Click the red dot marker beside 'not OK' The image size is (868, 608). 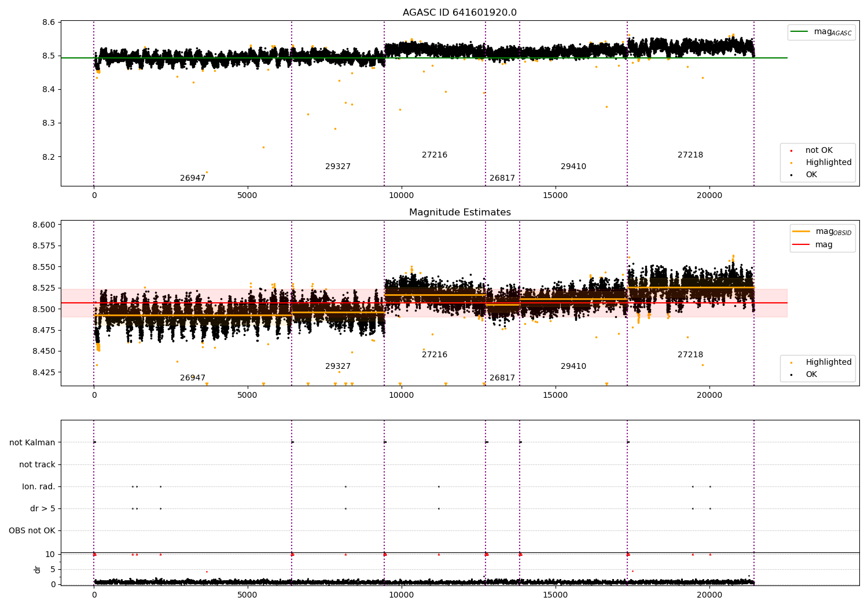(x=791, y=151)
